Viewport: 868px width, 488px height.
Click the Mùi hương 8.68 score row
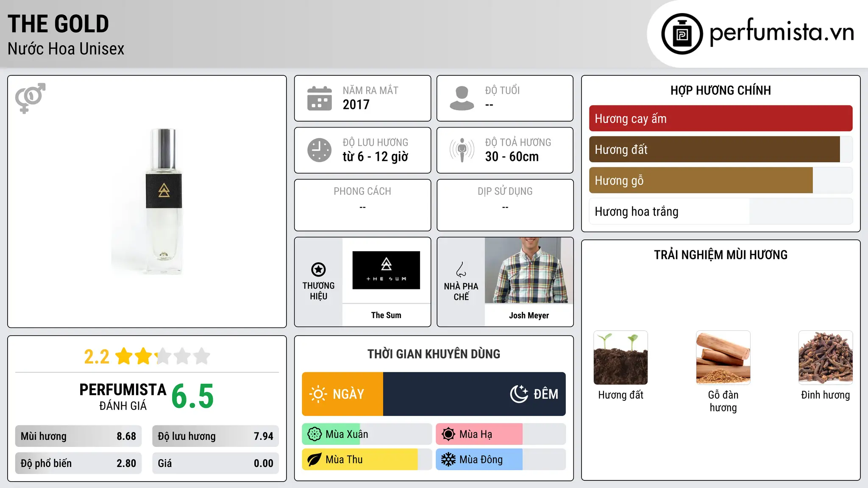(78, 436)
